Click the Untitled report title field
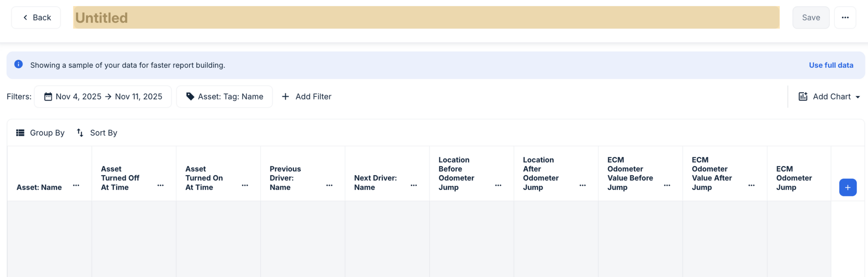The height and width of the screenshot is (277, 868). click(426, 17)
